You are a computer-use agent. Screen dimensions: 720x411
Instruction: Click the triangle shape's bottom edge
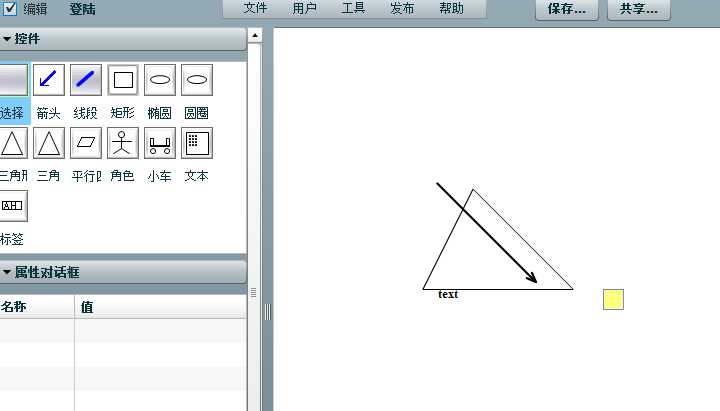click(x=498, y=289)
